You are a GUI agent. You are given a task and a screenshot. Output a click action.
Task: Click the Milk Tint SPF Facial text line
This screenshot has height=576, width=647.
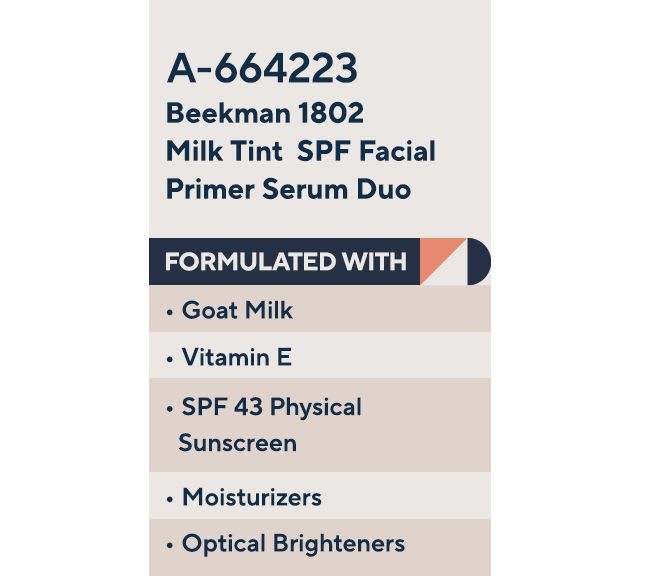point(301,151)
